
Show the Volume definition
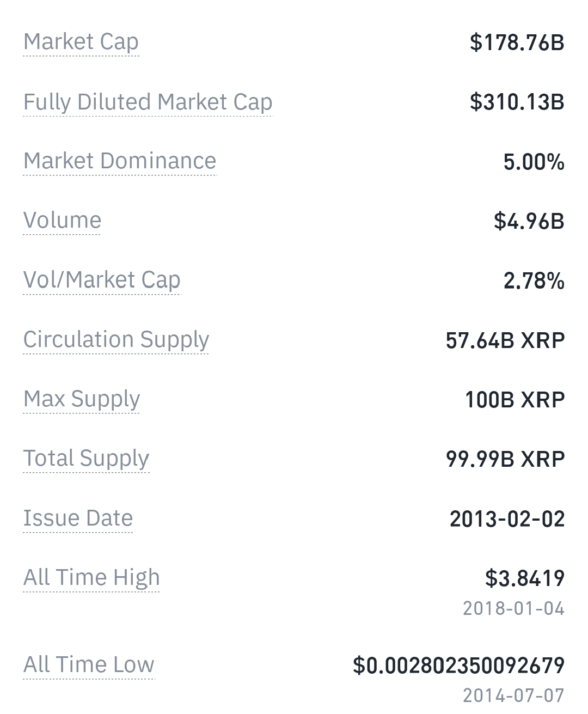[62, 221]
